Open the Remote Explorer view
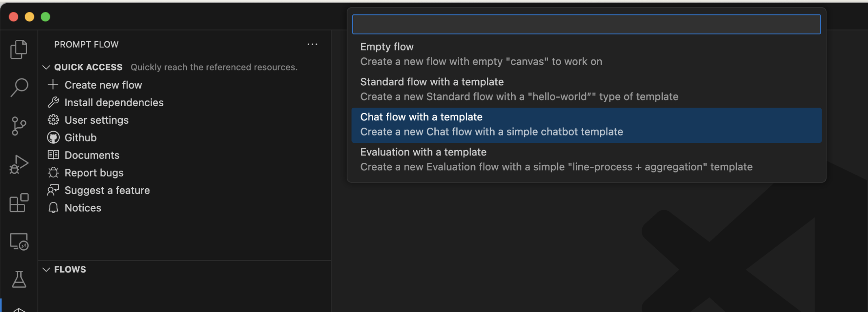This screenshot has width=868, height=312. tap(19, 242)
